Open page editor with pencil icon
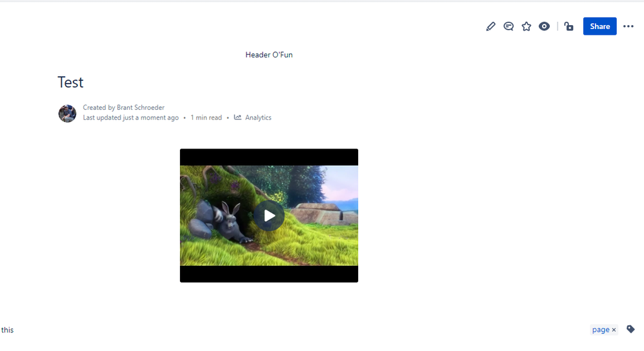 (490, 26)
